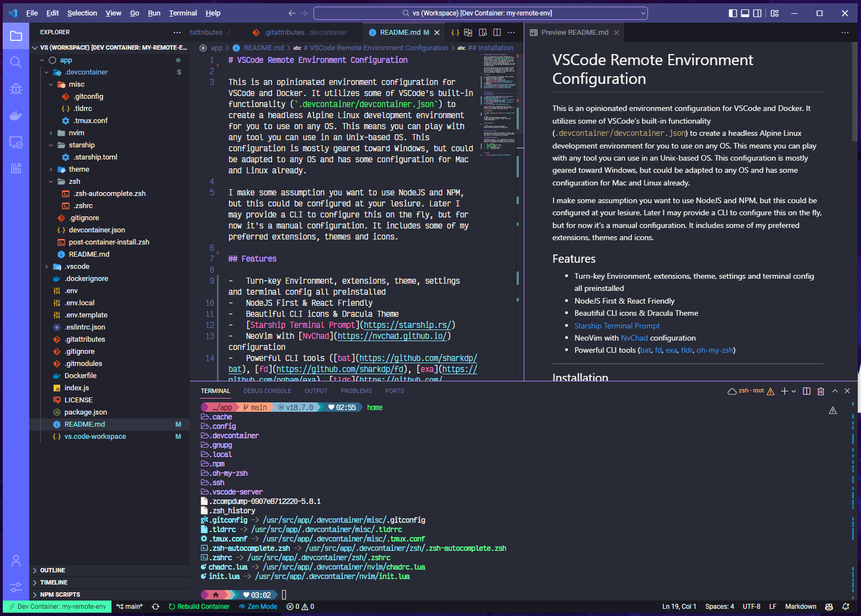Split the terminal panel
The height and width of the screenshot is (616, 861).
click(x=806, y=391)
